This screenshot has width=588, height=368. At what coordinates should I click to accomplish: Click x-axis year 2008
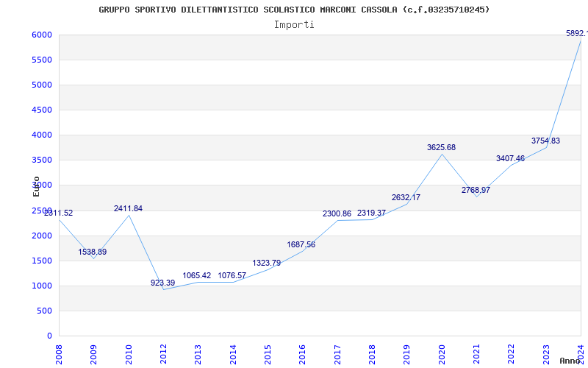(59, 355)
